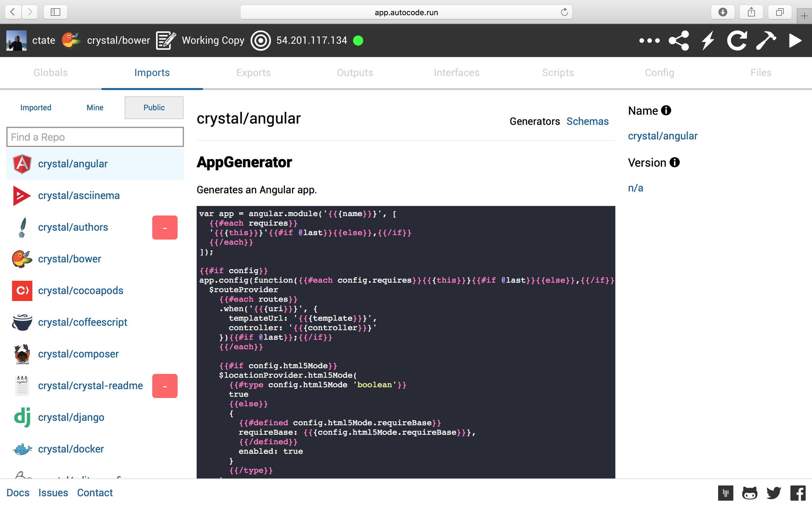812x507 pixels.
Task: Remove crystal/authors with the red minus button
Action: tap(165, 227)
